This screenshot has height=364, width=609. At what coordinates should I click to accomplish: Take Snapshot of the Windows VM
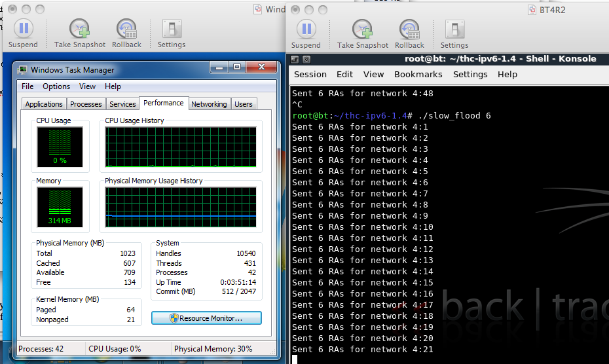click(80, 33)
